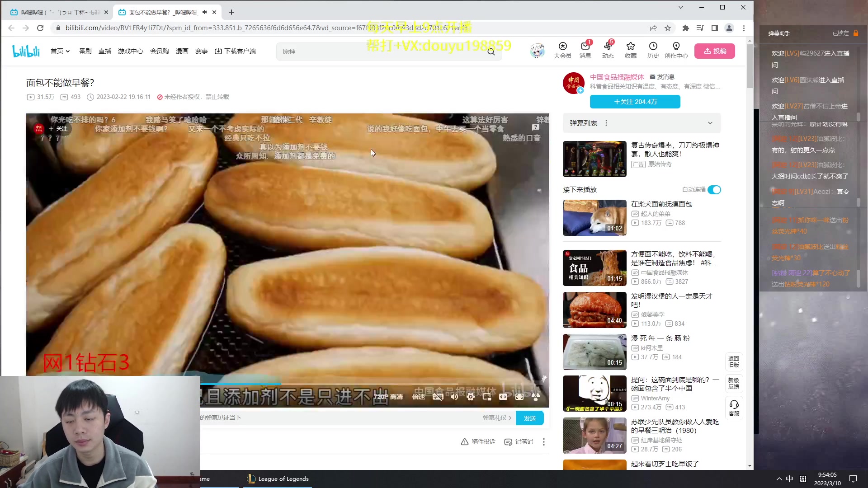Collapse the 弹幕列表 panel chevron

pyautogui.click(x=710, y=123)
